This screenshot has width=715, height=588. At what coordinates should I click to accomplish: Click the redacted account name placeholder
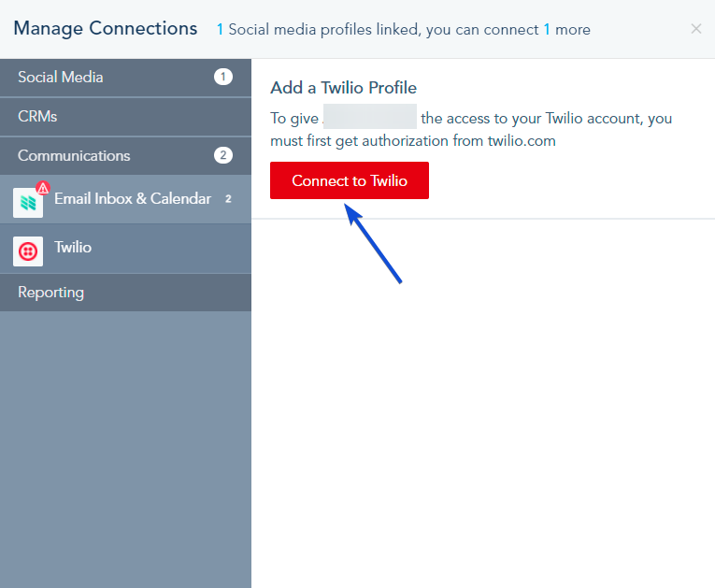pos(370,116)
